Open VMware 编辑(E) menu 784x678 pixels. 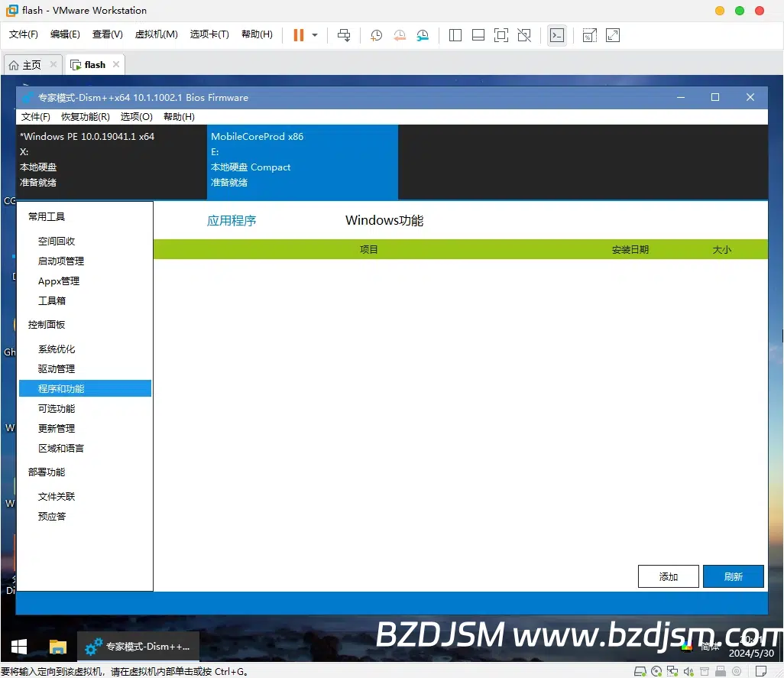pos(65,34)
